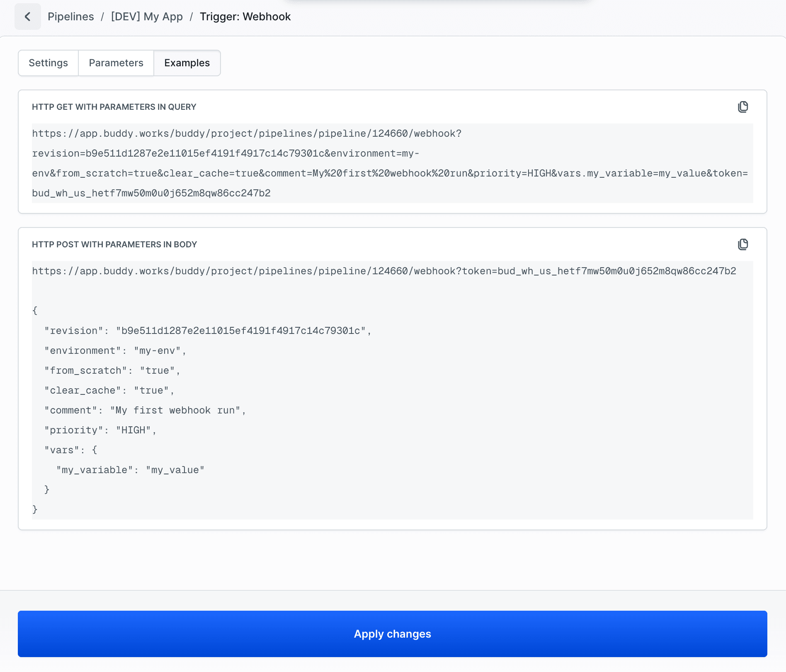Click the GET webhook URL text
Screen dimensions: 786x672
pos(246,133)
